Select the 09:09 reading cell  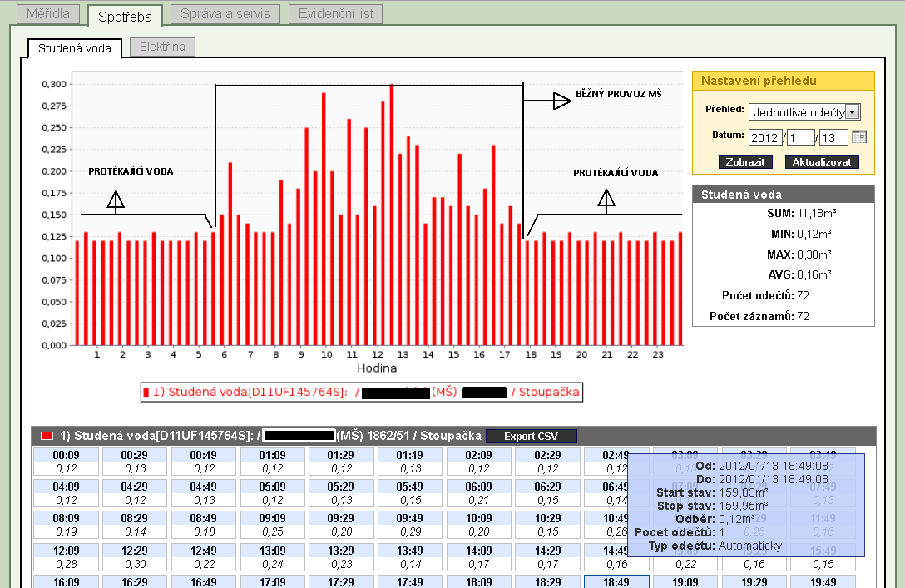(273, 525)
